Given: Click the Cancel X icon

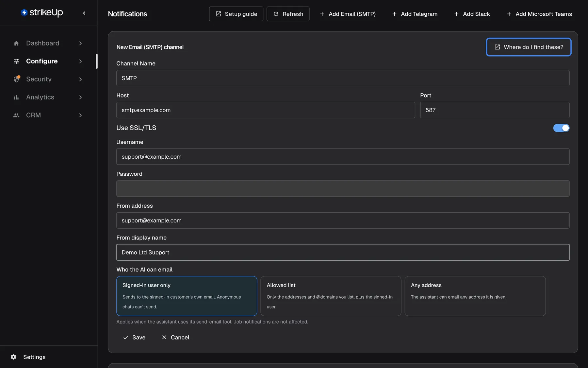Looking at the screenshot, I should (x=164, y=338).
